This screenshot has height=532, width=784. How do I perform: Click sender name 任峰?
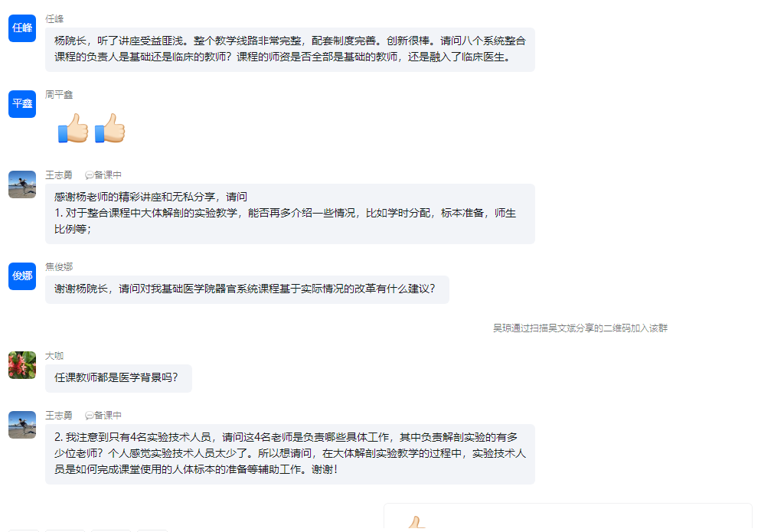tap(54, 19)
